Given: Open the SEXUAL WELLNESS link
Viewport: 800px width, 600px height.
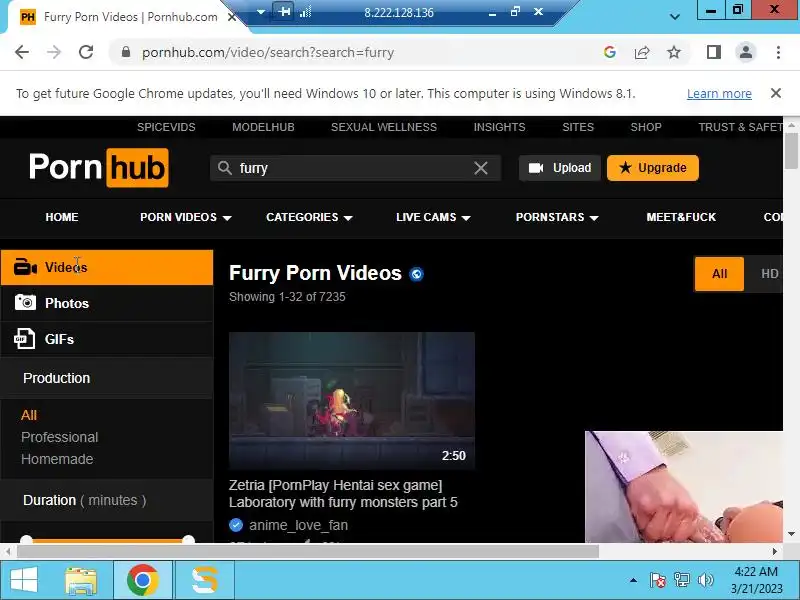Looking at the screenshot, I should pos(384,127).
